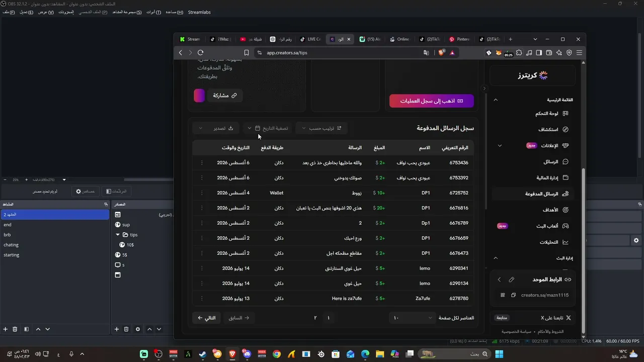Move scene down in OBS المشاهد panel
The image size is (644, 362).
pyautogui.click(x=48, y=329)
